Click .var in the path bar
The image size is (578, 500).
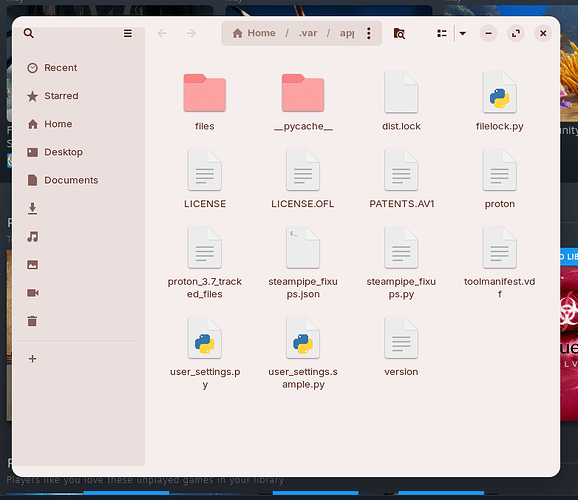point(308,34)
